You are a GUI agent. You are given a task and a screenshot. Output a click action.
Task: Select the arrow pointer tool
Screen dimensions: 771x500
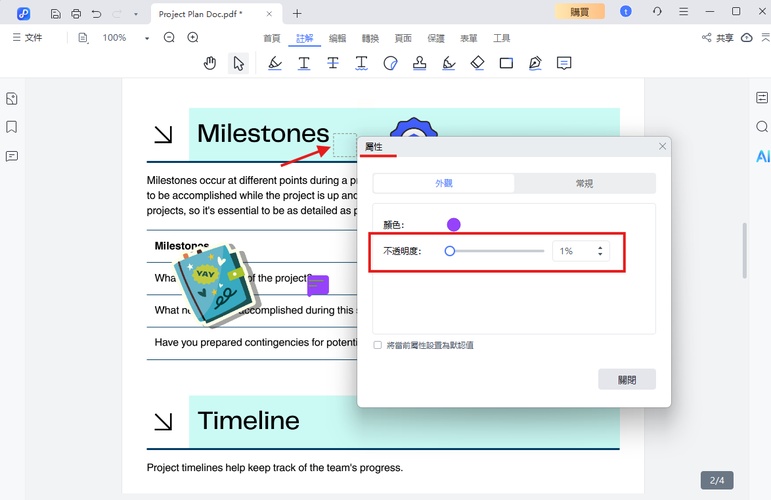coord(238,63)
